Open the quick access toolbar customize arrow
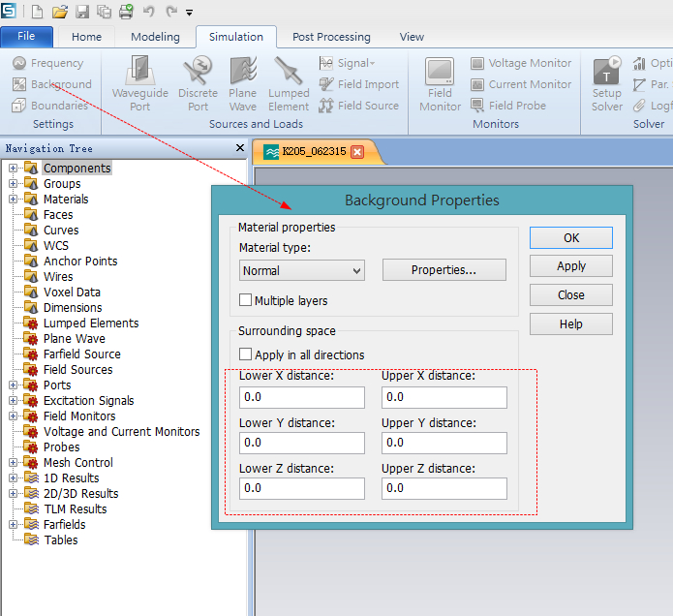Image resolution: width=673 pixels, height=616 pixels. (x=189, y=13)
